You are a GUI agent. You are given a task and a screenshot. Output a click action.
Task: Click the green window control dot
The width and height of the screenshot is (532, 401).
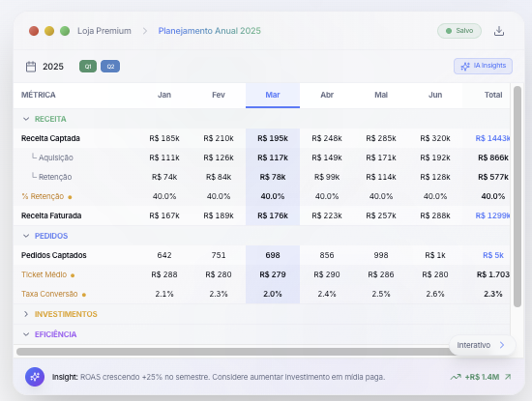coord(65,31)
